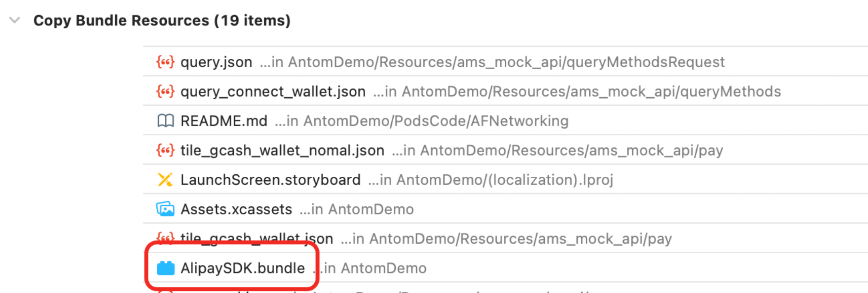Select the query.json file name

click(216, 62)
